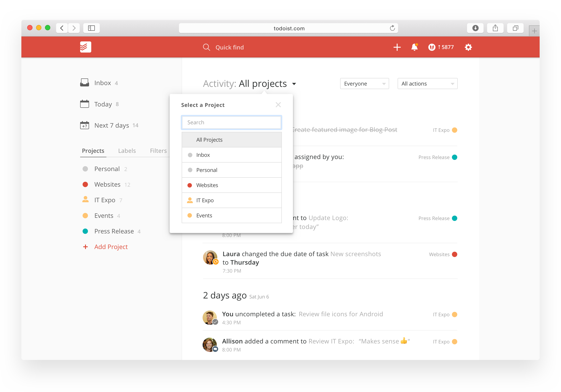Screen dimensions: 561x392
Task: Click the Quick find magnifier icon
Action: pos(206,47)
